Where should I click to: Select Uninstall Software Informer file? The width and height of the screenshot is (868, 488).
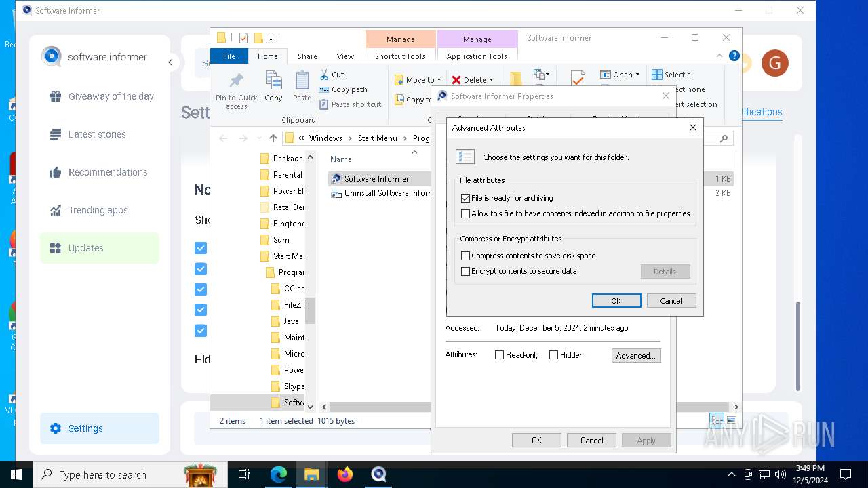[380, 193]
